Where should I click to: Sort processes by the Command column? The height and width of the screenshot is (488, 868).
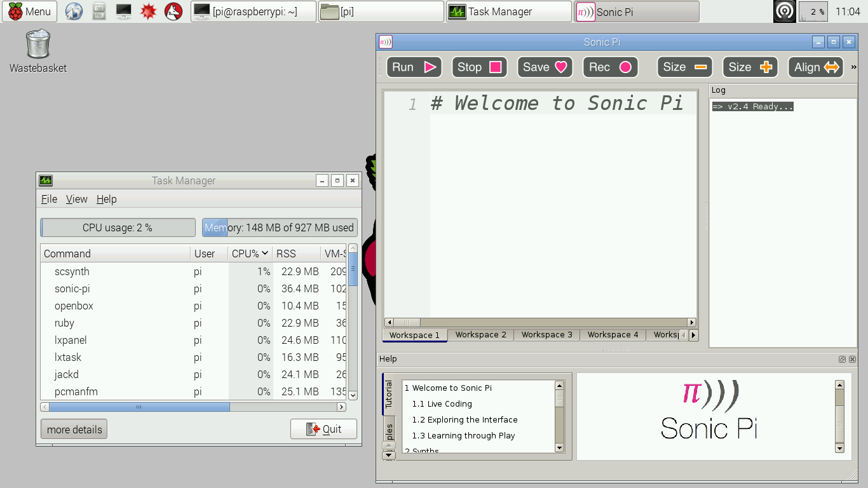[116, 254]
